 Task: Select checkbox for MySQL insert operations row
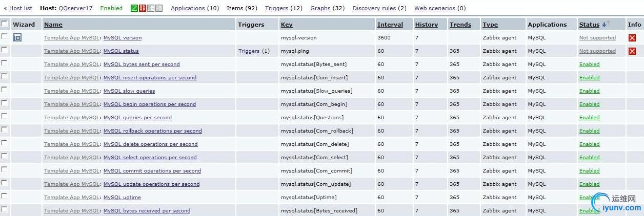(x=5, y=76)
